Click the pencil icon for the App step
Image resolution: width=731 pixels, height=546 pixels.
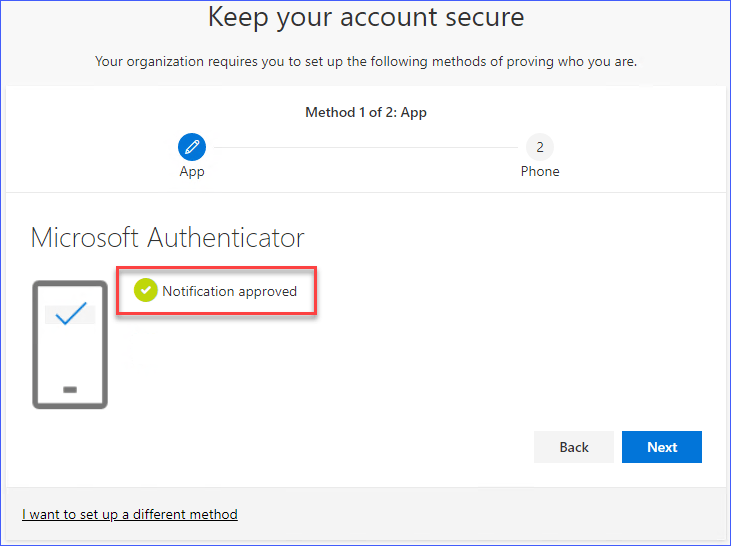pos(192,148)
